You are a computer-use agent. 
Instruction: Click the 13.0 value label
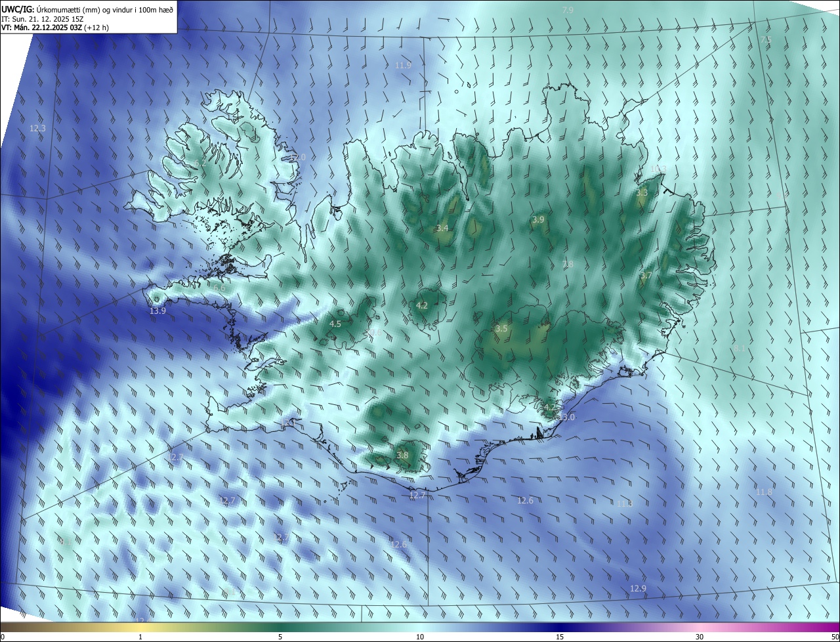[566, 417]
